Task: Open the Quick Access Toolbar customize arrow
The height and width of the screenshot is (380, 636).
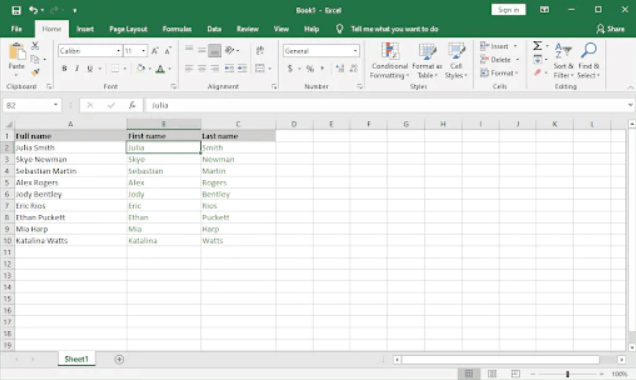Action: (75, 11)
